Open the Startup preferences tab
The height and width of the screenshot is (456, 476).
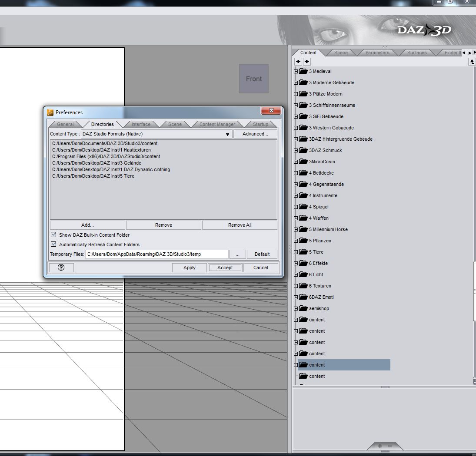260,124
